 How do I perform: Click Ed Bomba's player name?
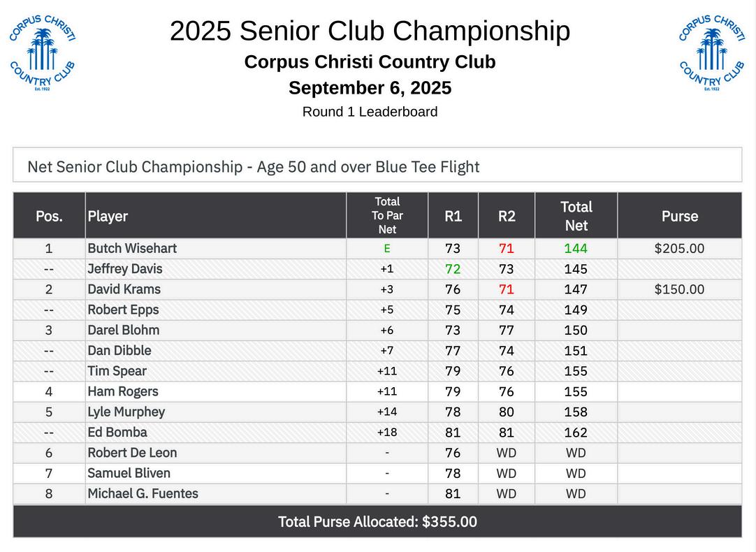tap(117, 432)
